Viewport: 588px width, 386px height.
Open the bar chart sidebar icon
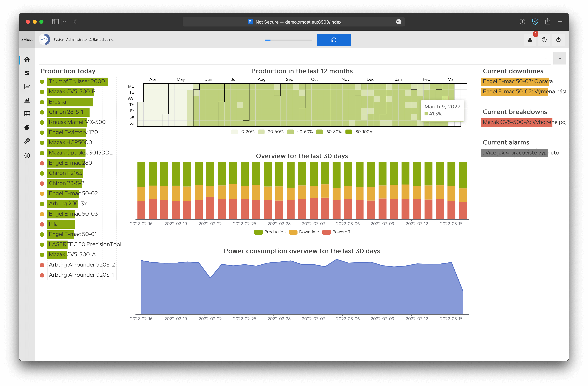pos(27,100)
